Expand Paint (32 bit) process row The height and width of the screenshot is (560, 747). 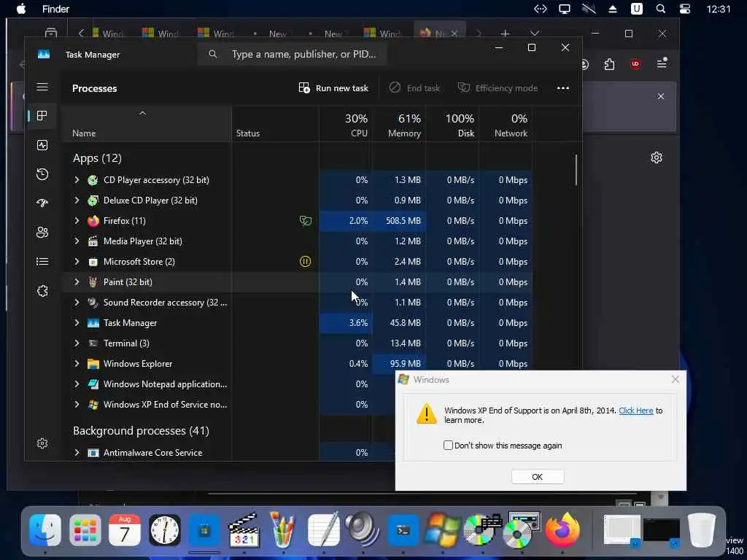pos(77,282)
